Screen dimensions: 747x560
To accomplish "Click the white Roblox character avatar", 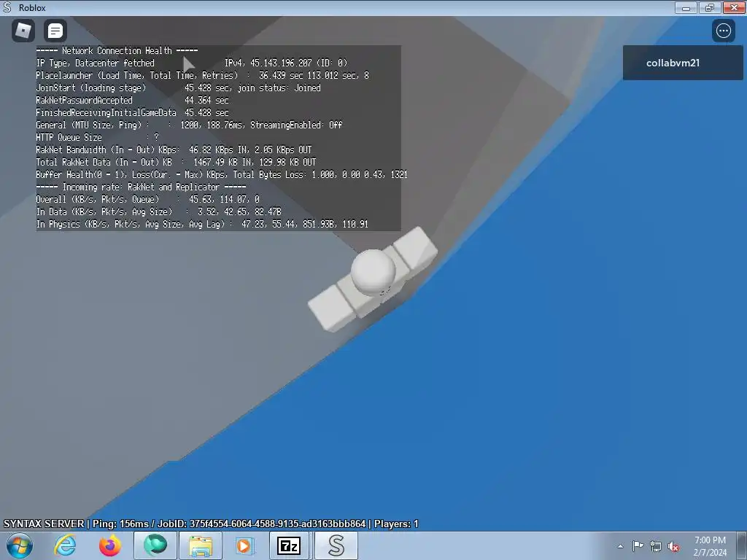I will (x=373, y=279).
